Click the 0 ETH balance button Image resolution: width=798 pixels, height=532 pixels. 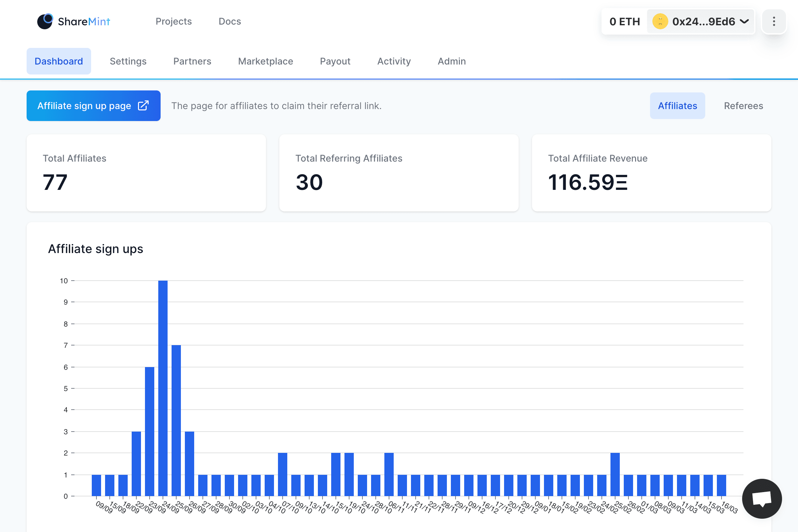coord(624,21)
